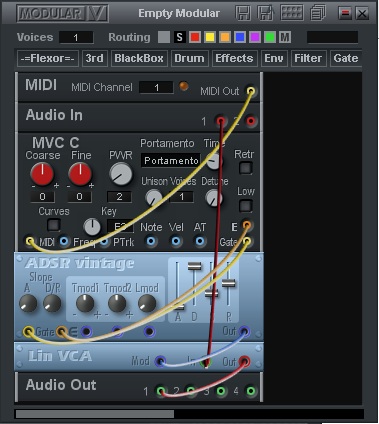Toggle the Retr button on MVC C
The image size is (379, 424).
(246, 168)
